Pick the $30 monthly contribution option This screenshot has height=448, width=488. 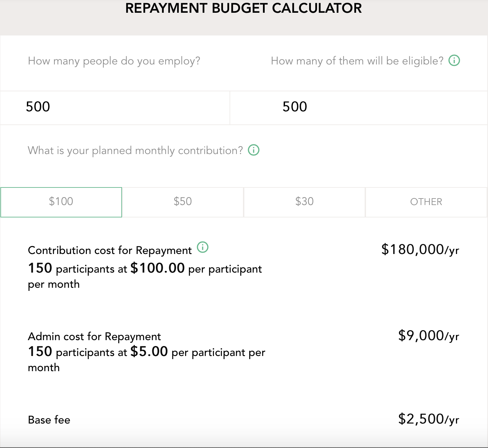304,202
